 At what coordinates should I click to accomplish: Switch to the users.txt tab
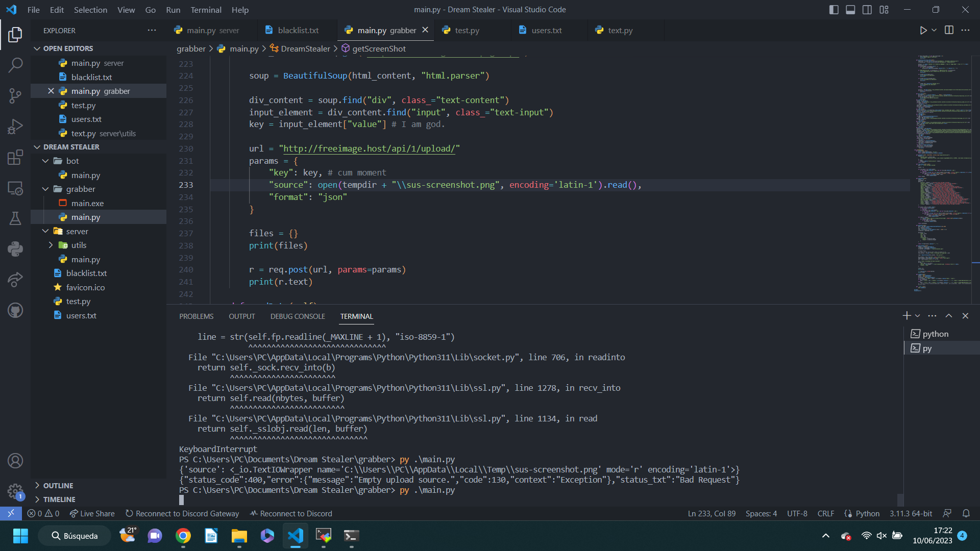pyautogui.click(x=549, y=30)
